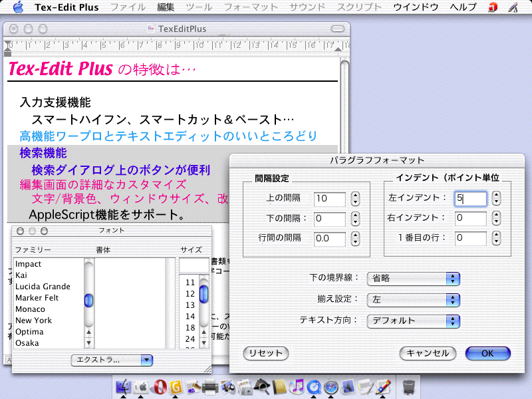Click TexEditPlus window toolbar pill button

click(x=338, y=29)
